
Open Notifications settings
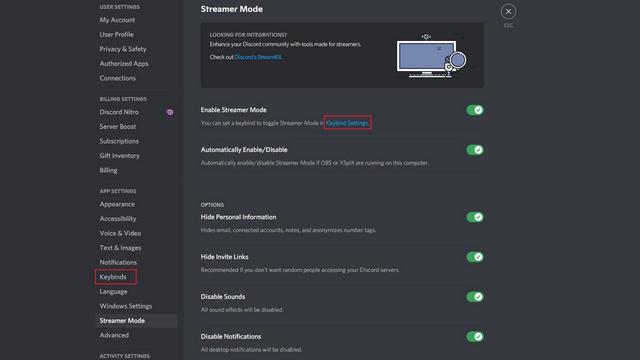coord(118,262)
